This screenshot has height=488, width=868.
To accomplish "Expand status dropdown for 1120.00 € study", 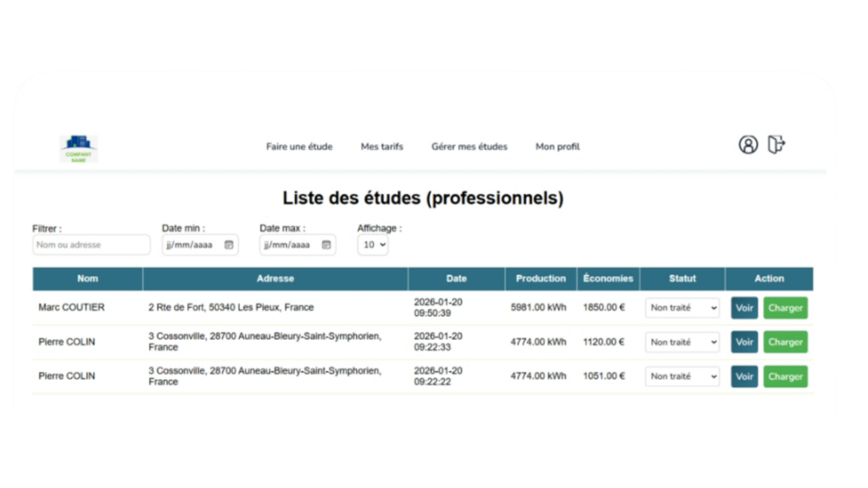I will tap(682, 342).
